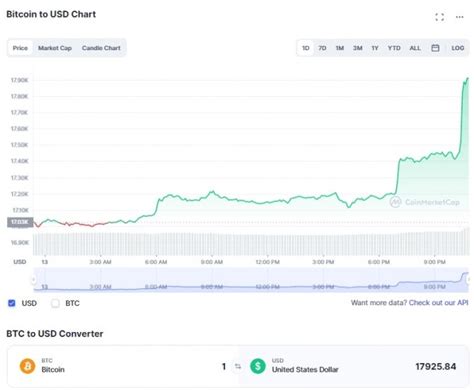Click the 17.90K axis label

point(19,80)
